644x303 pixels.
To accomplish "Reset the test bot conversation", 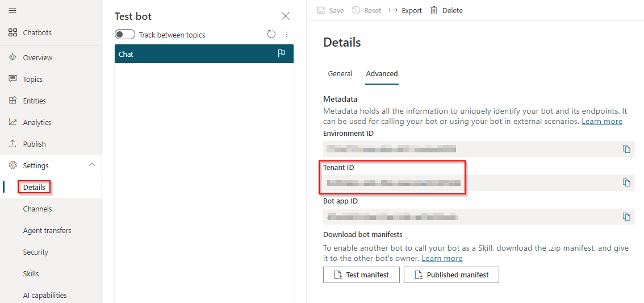I will tap(271, 35).
